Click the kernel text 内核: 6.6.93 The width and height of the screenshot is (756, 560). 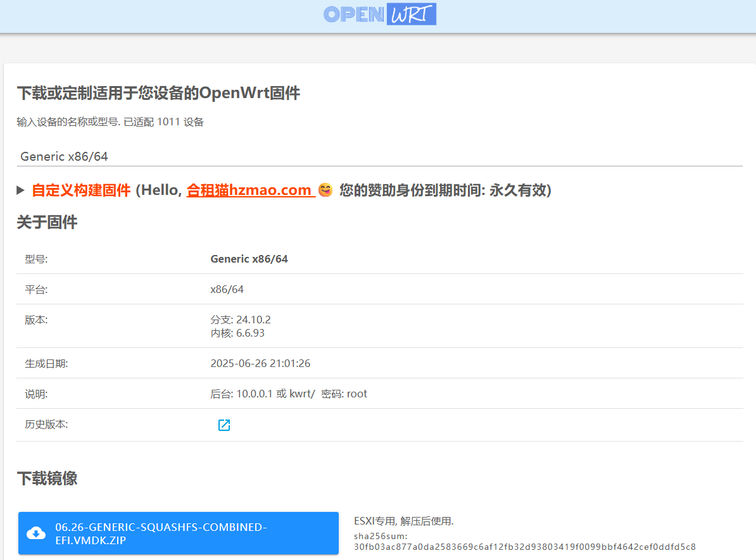tap(237, 333)
